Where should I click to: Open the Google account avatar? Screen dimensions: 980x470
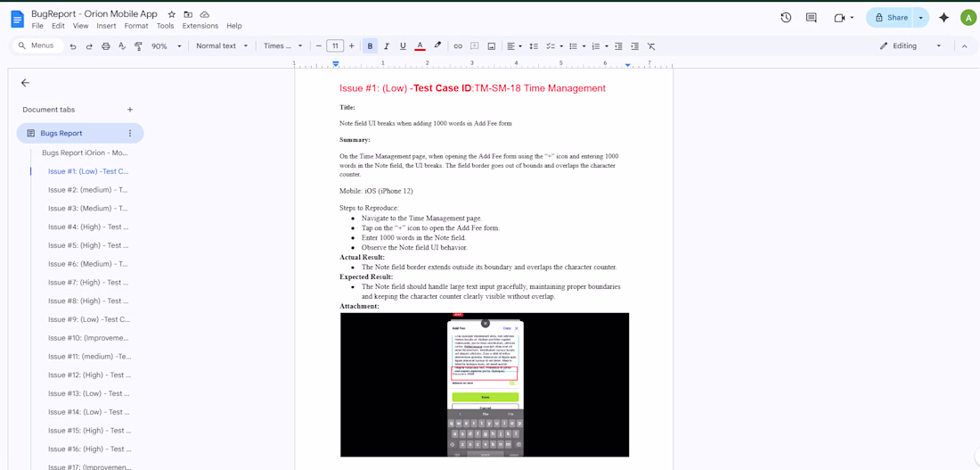point(968,18)
